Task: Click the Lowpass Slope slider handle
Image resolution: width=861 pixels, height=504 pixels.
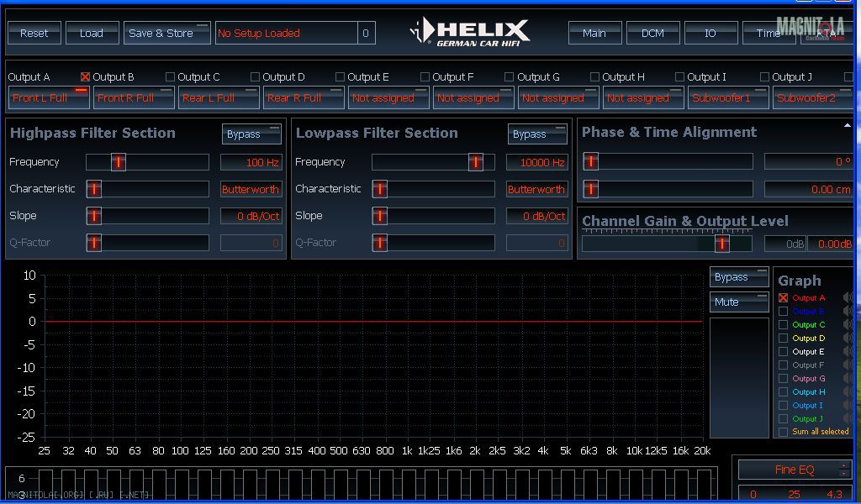Action: 379,216
